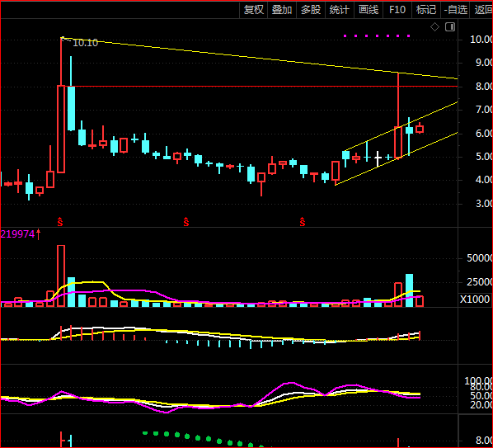Toggle the side panel icon at chart corner
The height and width of the screenshot is (448, 493).
point(450,27)
